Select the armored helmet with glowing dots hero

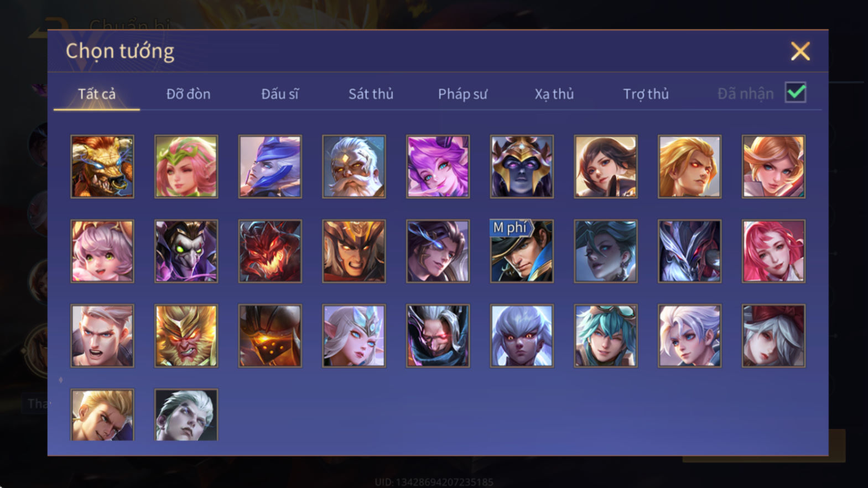[270, 335]
